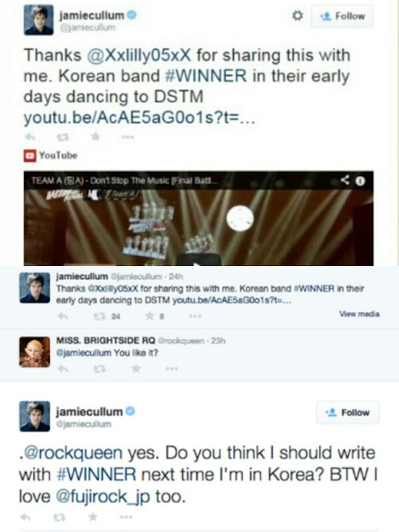Favorite the top tweet with the star icon

(96, 136)
